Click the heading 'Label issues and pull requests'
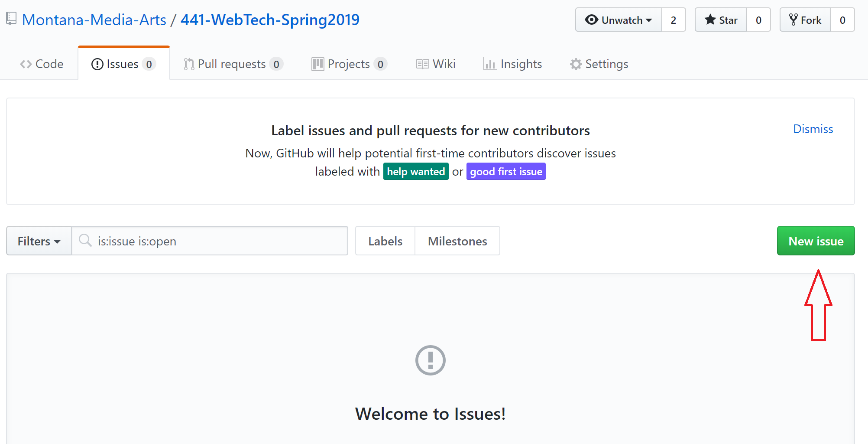Screen dimensions: 868x444 point(431,131)
